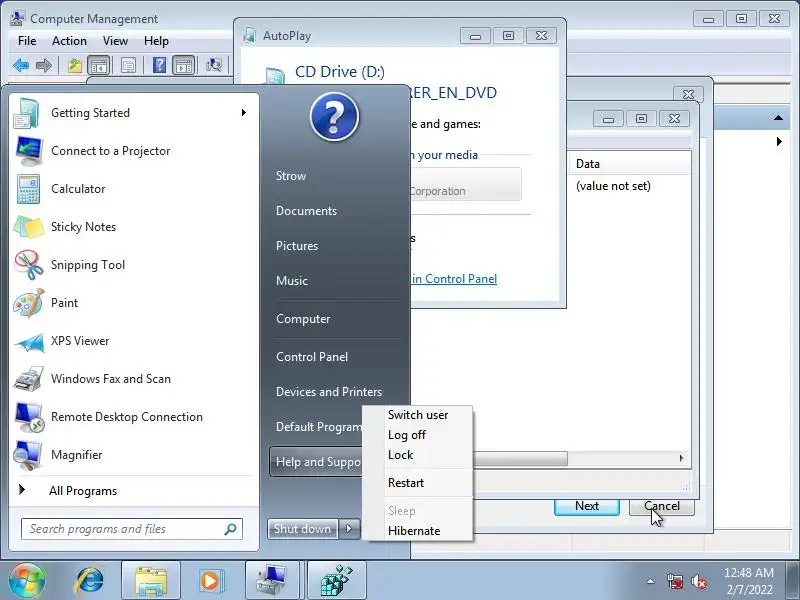Click the Data column header
The height and width of the screenshot is (600, 800).
(x=629, y=164)
